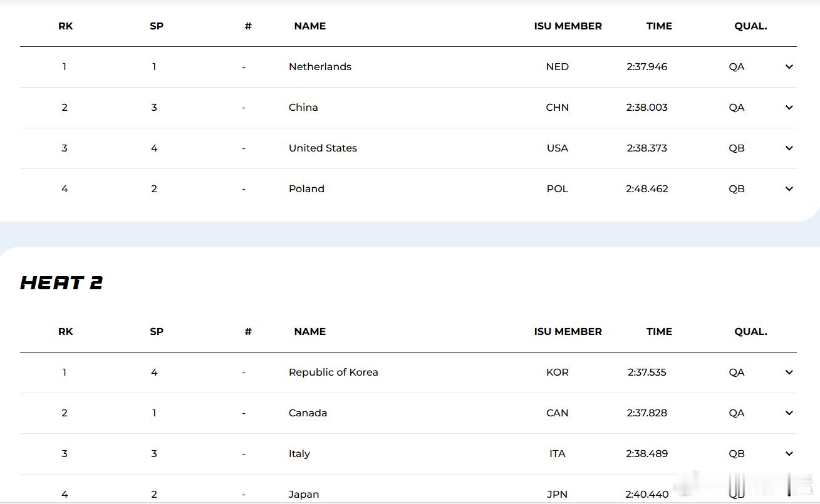Viewport: 820px width, 504px height.
Task: Click the United States team name
Action: point(323,148)
